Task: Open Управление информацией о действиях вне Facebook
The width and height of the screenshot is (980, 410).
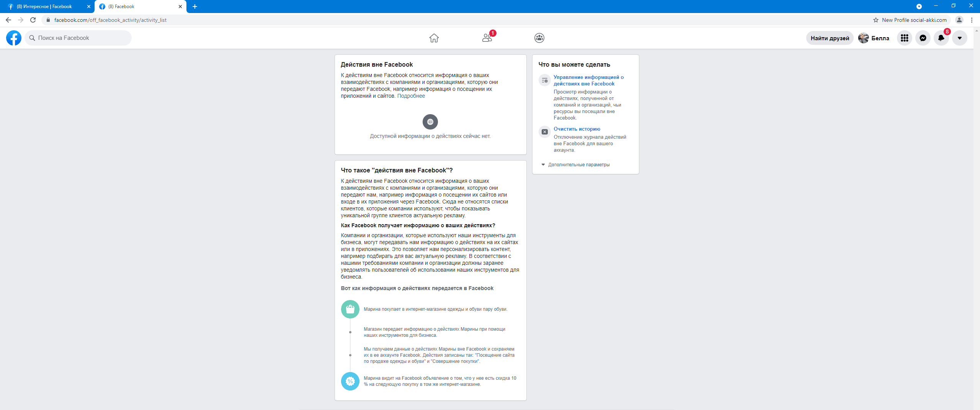Action: [x=588, y=80]
